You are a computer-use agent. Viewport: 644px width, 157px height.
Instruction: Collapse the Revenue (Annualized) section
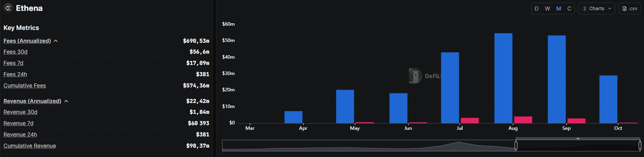[x=66, y=101]
